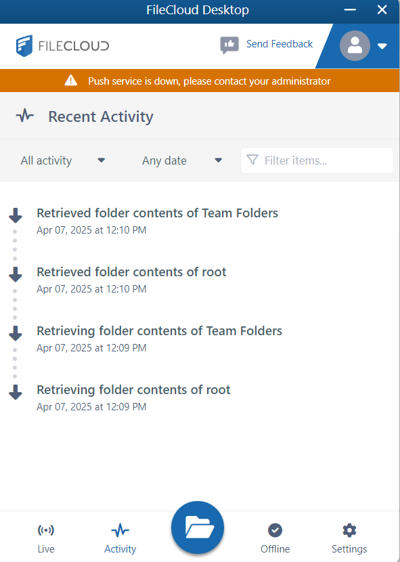
Task: Open the Settings gear icon
Action: (349, 530)
